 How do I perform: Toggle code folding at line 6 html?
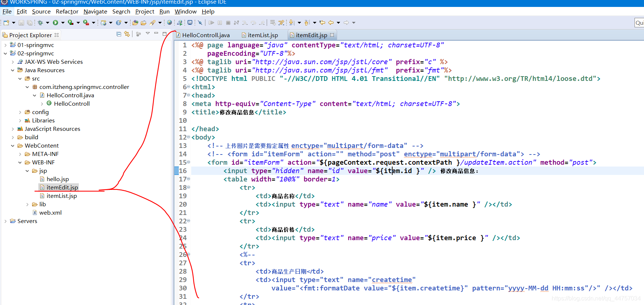189,87
